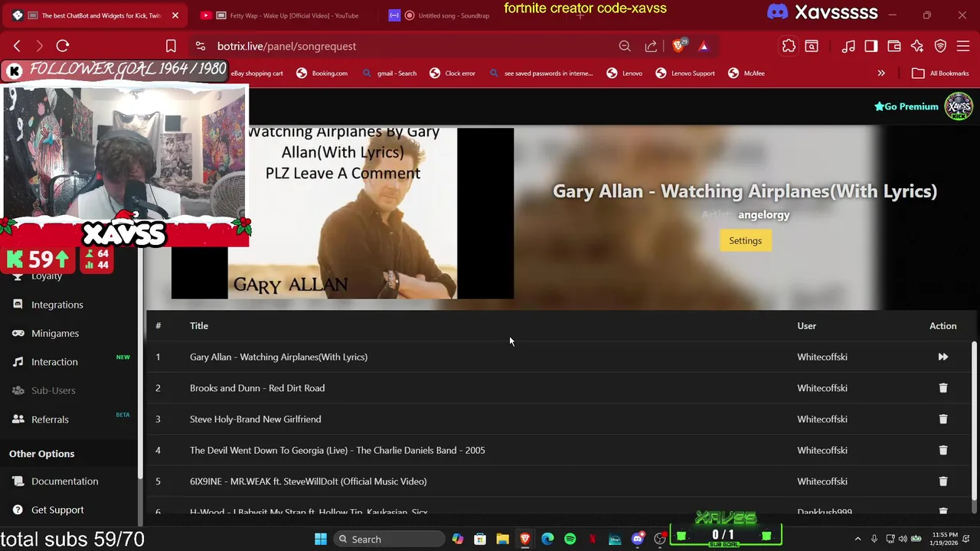Bookmark this page with the bookmark icon
Viewport: 980px width, 551px height.
pos(171,46)
